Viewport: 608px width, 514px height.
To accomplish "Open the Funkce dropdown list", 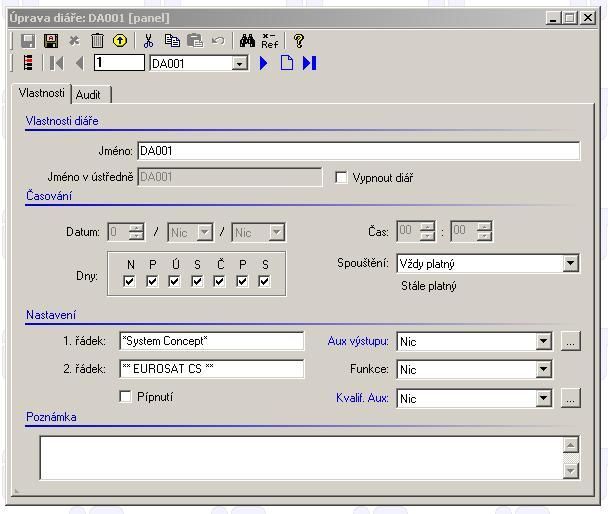I will (x=543, y=370).
